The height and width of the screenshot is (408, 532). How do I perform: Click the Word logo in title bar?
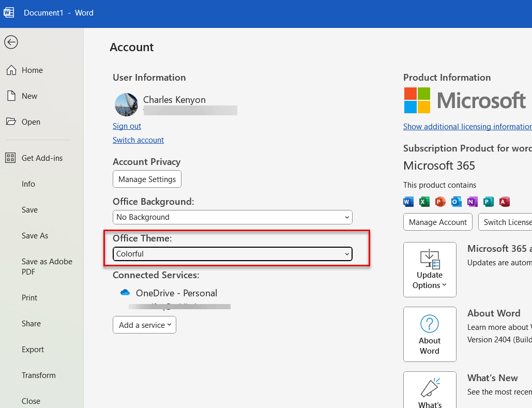pos(9,12)
